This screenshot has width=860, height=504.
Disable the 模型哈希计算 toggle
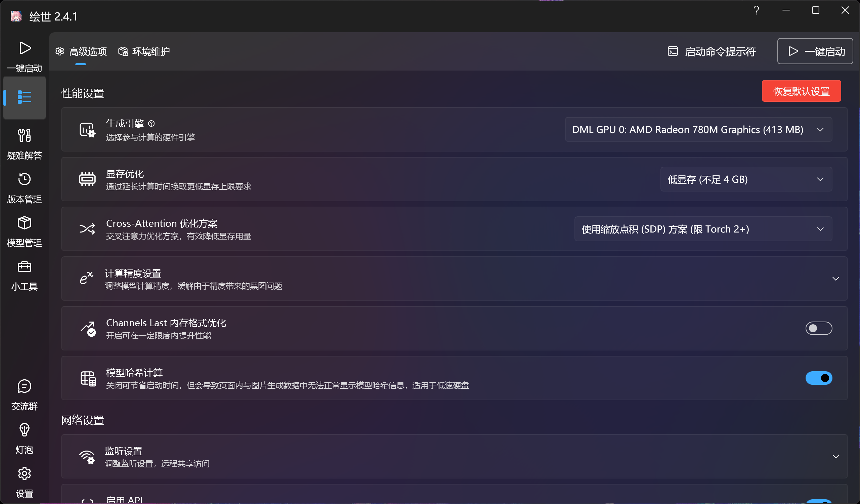tap(818, 378)
